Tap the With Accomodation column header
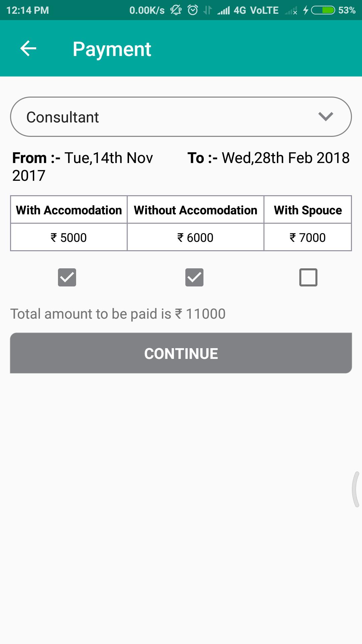The image size is (362, 644). click(69, 210)
